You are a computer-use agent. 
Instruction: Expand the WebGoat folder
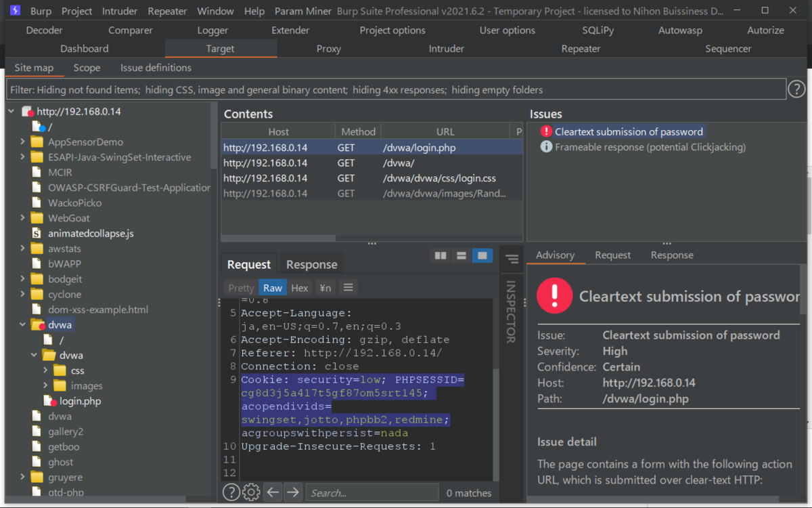click(x=22, y=218)
